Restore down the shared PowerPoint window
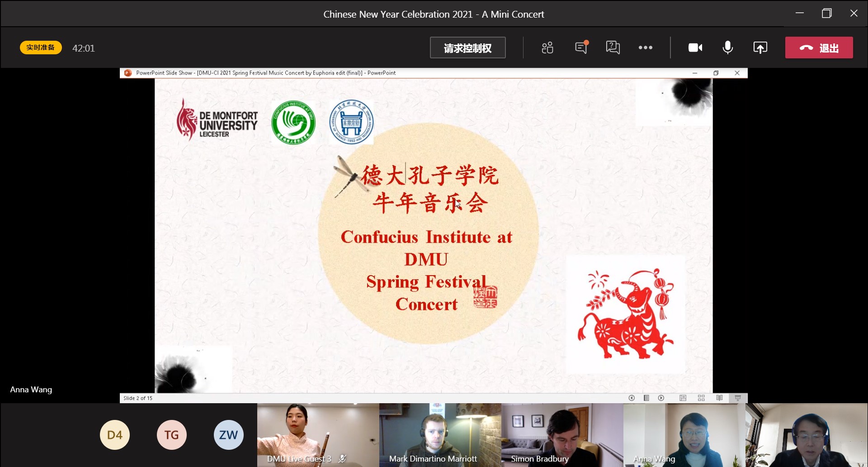 tap(716, 73)
